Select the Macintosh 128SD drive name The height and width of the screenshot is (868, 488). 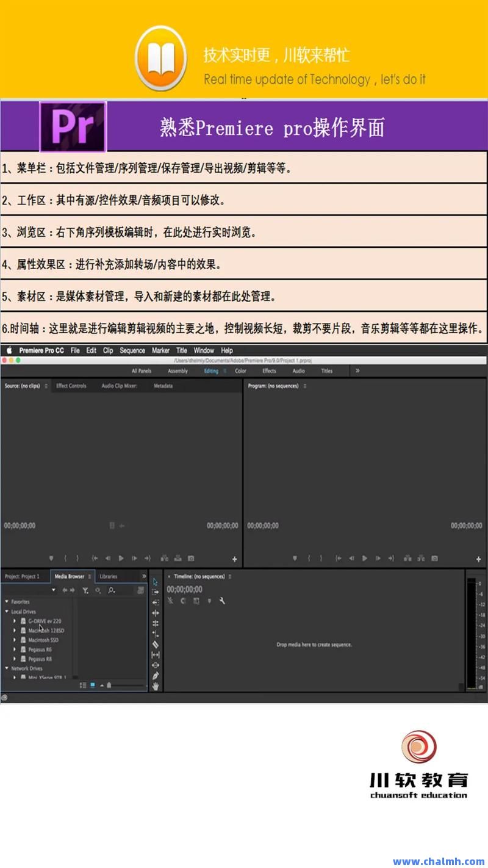pyautogui.click(x=46, y=631)
